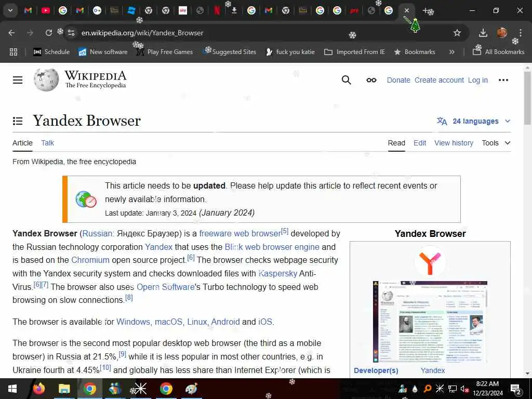Open Play Free Games bookmark
The image size is (532, 399).
pos(165,52)
